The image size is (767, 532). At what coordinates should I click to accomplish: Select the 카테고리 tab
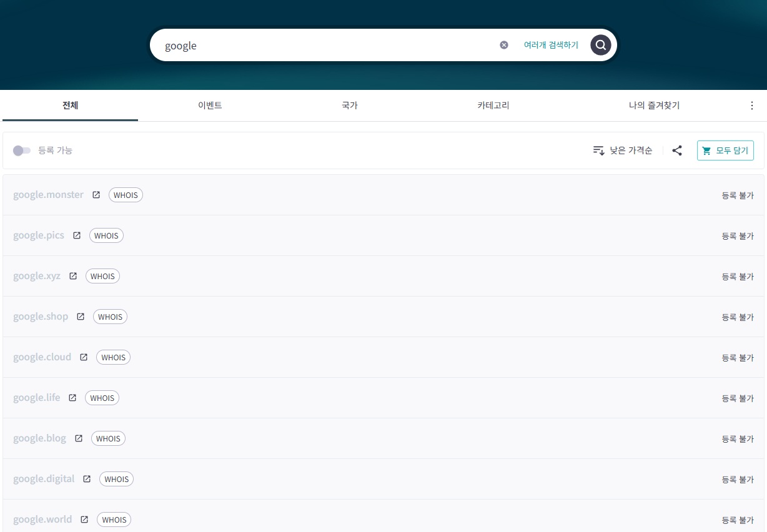493,106
